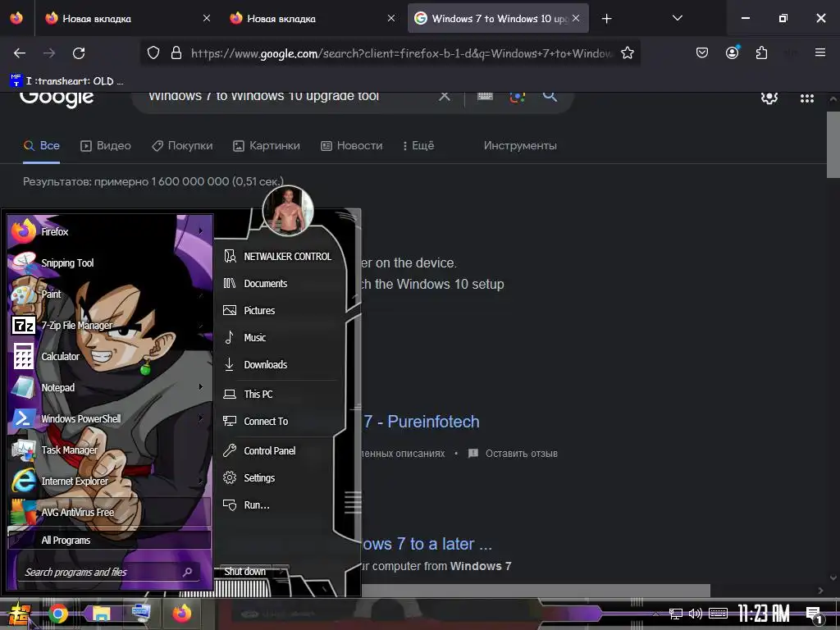Image resolution: width=840 pixels, height=630 pixels.
Task: Click the site padlock icon
Action: point(176,53)
